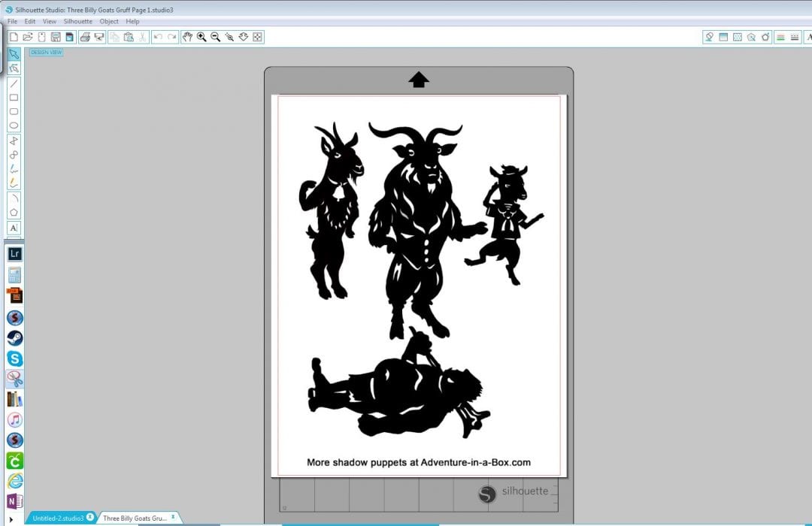
Task: Select the arrow Select tool
Action: (x=14, y=54)
